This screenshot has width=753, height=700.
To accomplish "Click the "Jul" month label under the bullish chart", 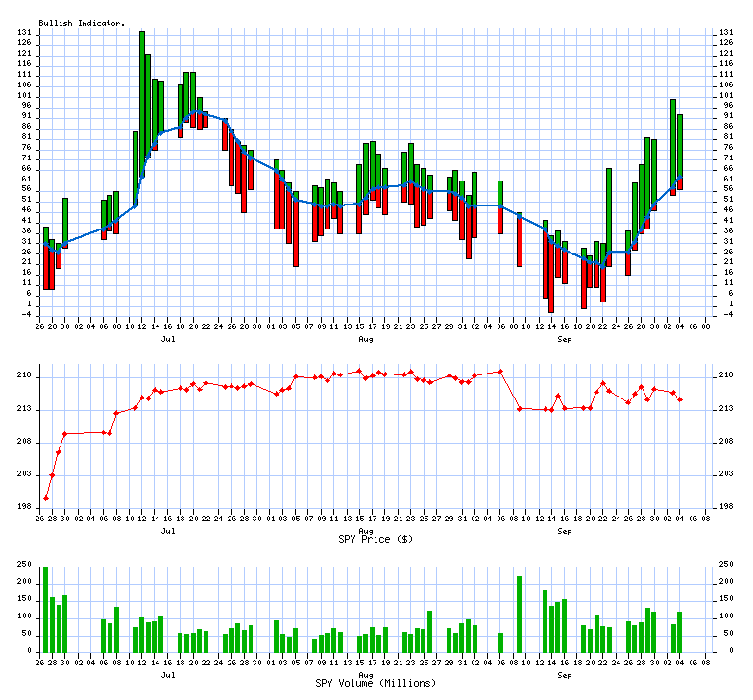I will (168, 339).
